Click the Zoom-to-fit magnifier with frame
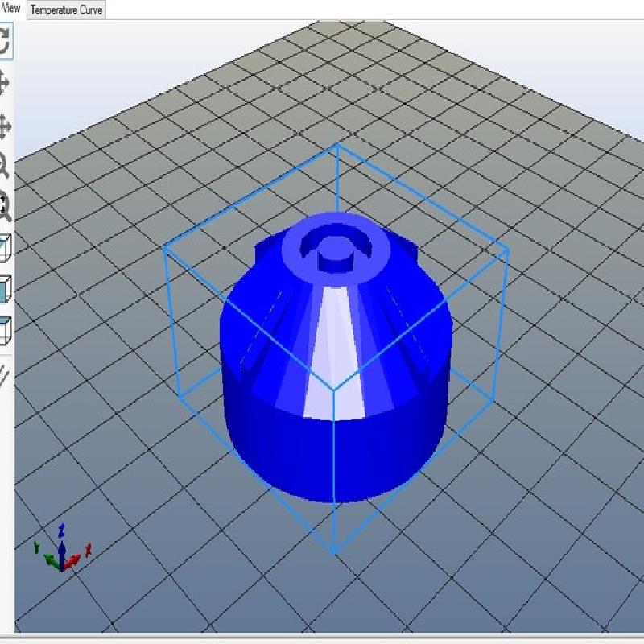The width and height of the screenshot is (644, 644). coord(4,206)
